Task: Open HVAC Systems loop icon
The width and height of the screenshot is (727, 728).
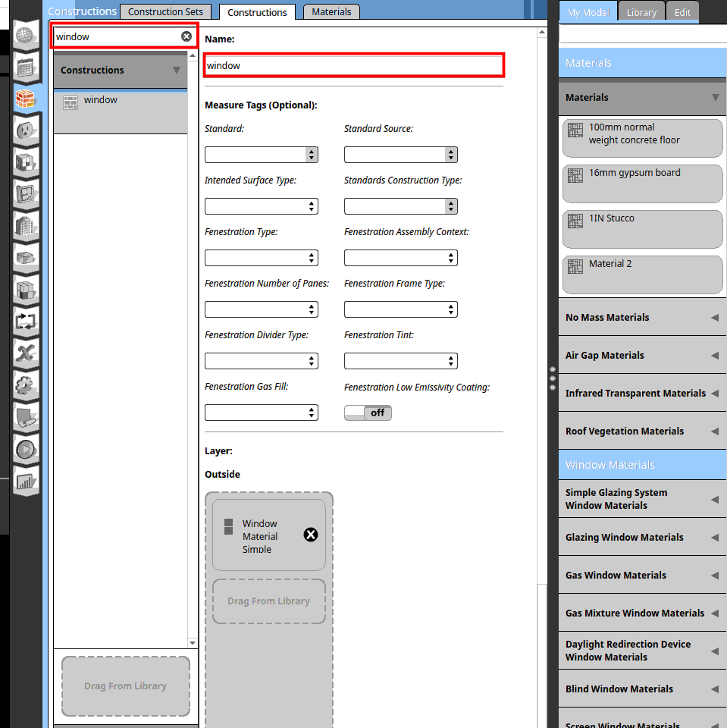Action: tap(26, 322)
